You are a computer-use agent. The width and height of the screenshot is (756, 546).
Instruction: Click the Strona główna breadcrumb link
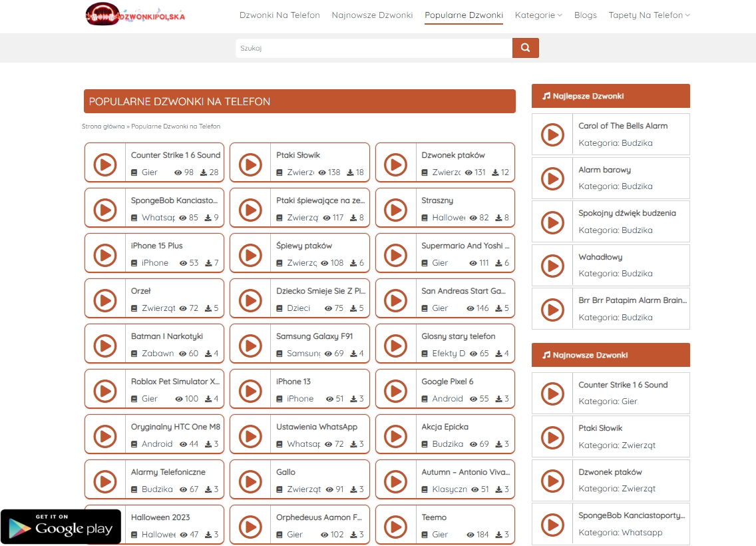pos(103,127)
